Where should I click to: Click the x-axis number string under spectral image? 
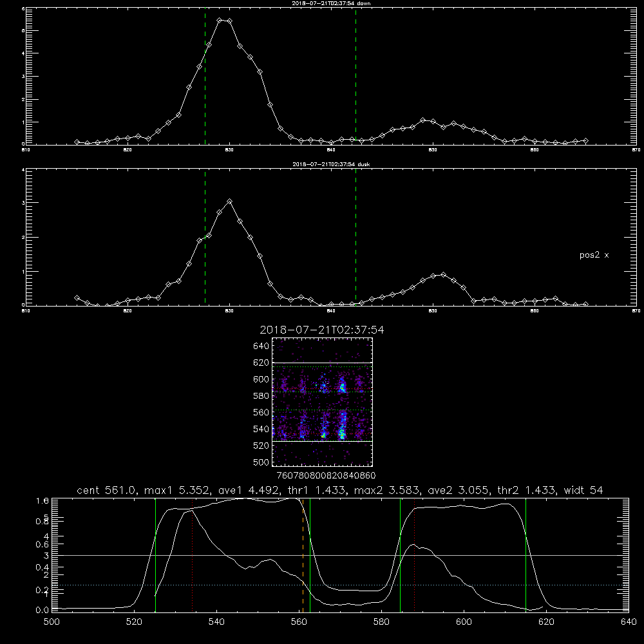pyautogui.click(x=326, y=475)
